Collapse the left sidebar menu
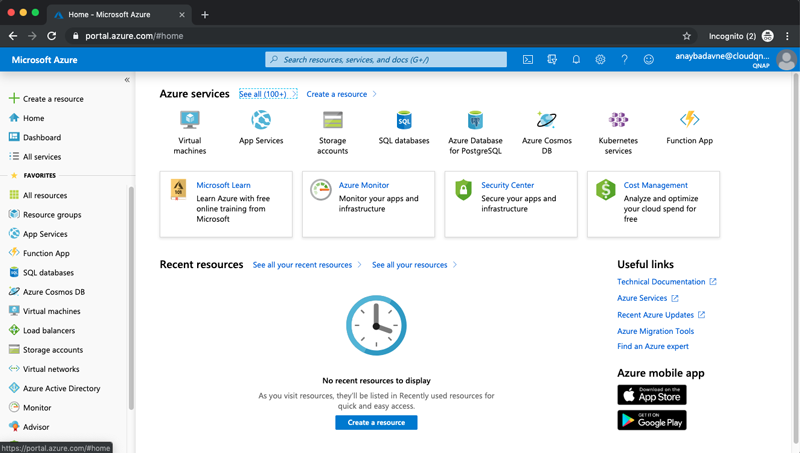 127,80
